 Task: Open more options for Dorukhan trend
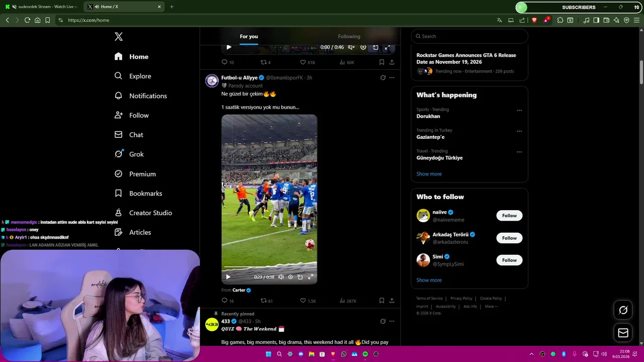pyautogui.click(x=519, y=111)
